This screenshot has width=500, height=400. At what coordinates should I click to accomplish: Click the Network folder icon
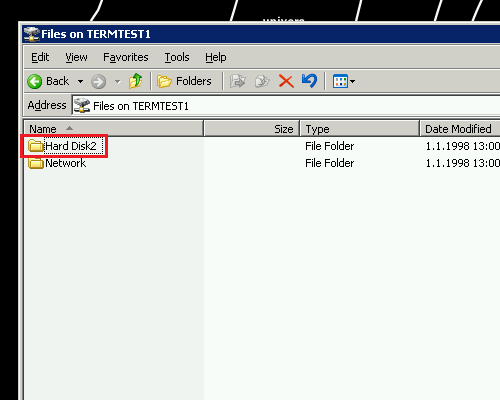click(36, 163)
